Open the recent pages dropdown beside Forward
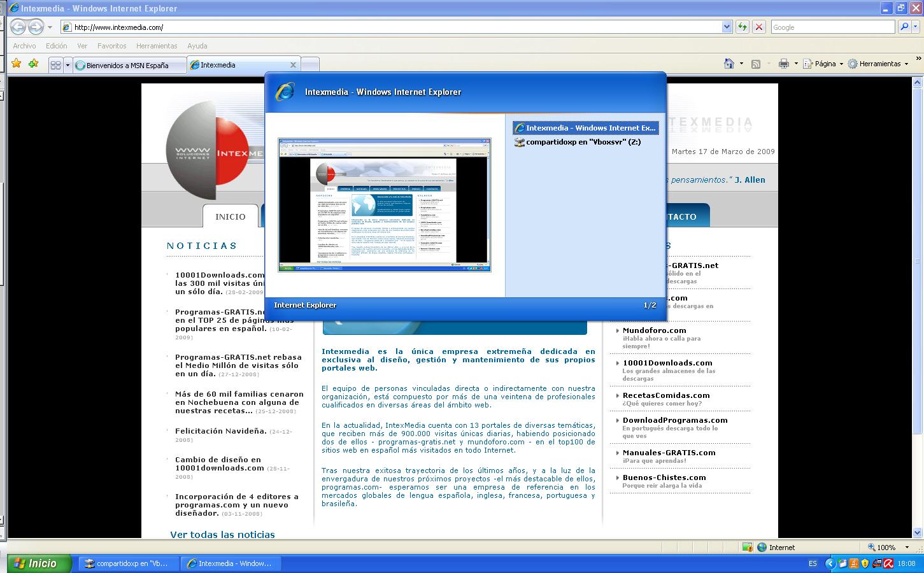This screenshot has height=573, width=924. coord(50,27)
